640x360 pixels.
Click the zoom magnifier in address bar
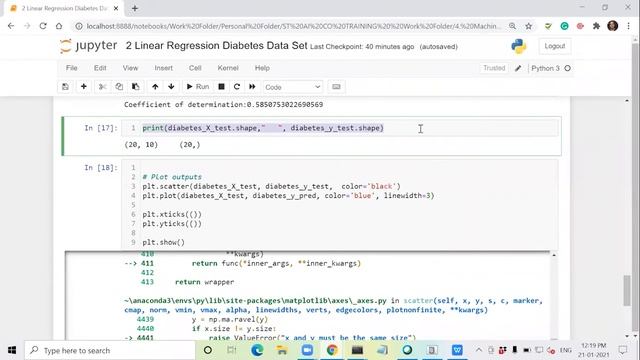point(512,26)
